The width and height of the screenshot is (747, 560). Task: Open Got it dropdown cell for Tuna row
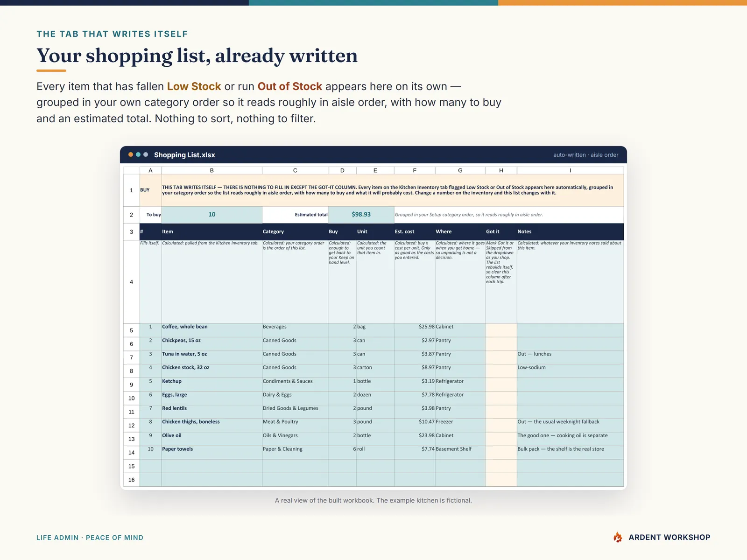pyautogui.click(x=501, y=357)
